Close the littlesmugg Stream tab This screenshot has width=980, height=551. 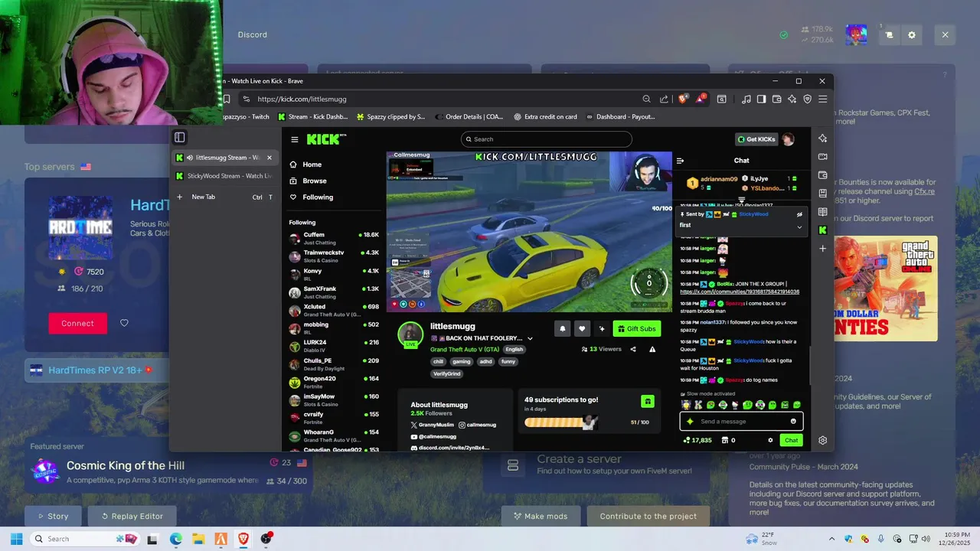(269, 158)
